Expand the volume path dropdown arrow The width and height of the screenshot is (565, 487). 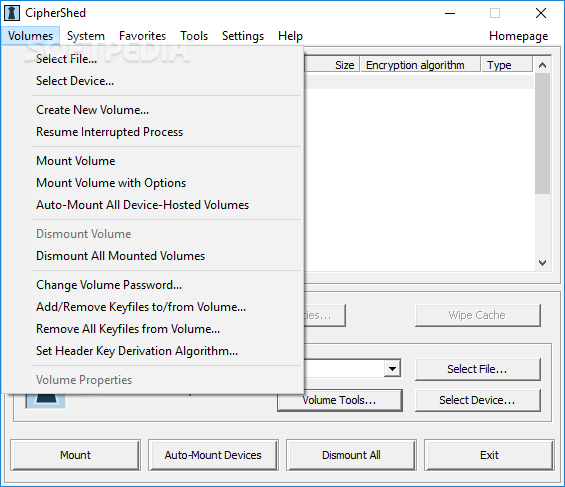(392, 368)
